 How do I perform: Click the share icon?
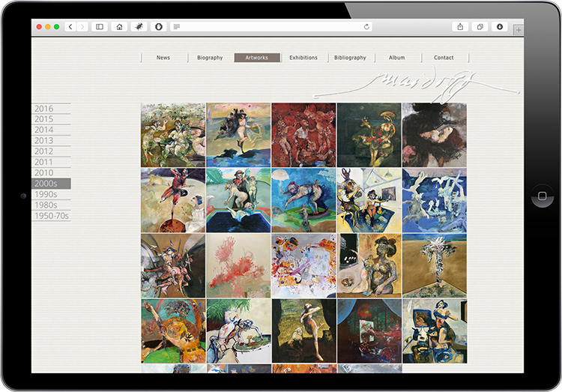click(460, 26)
